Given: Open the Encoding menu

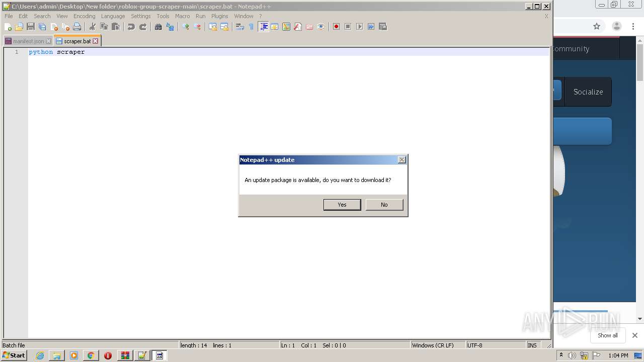Looking at the screenshot, I should click(85, 16).
